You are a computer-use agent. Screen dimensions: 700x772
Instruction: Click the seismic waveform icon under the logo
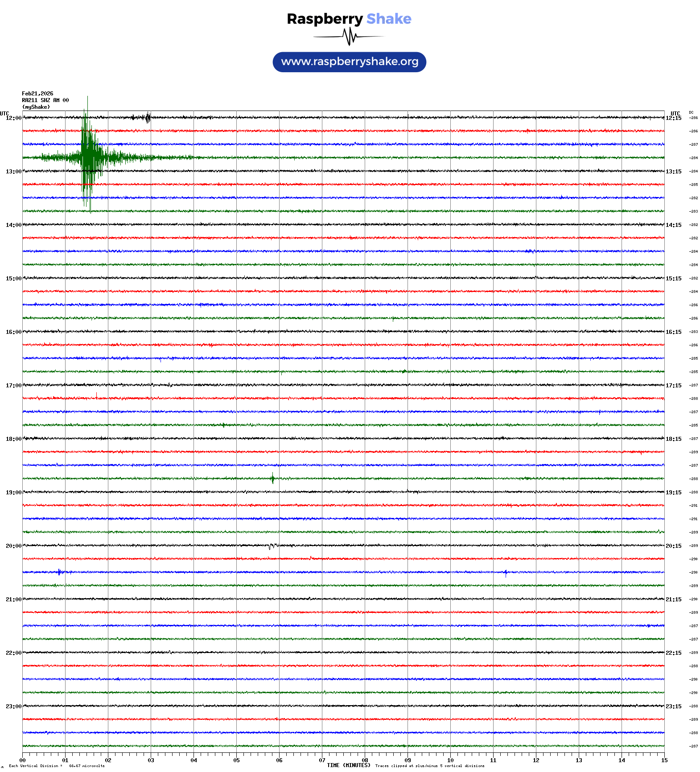(349, 37)
